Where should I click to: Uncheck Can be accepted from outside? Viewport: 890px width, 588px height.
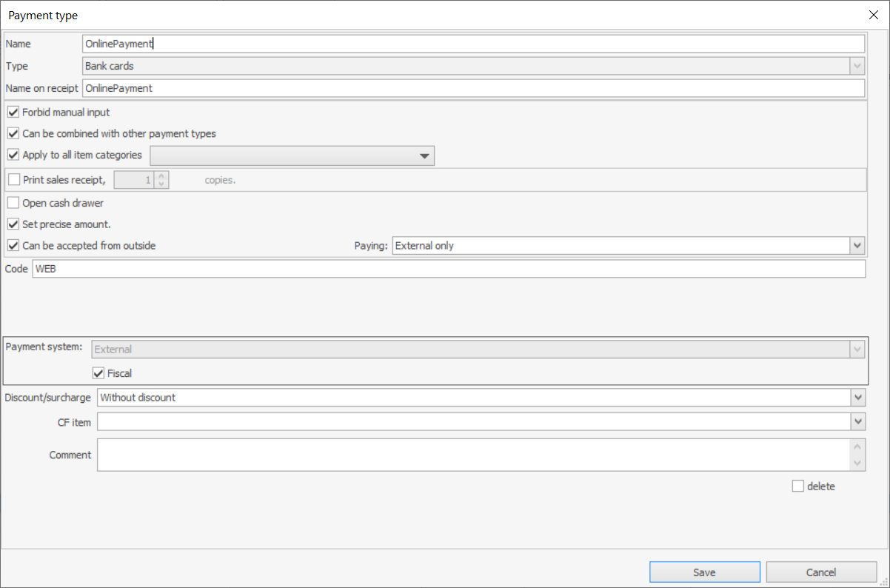pyautogui.click(x=13, y=246)
